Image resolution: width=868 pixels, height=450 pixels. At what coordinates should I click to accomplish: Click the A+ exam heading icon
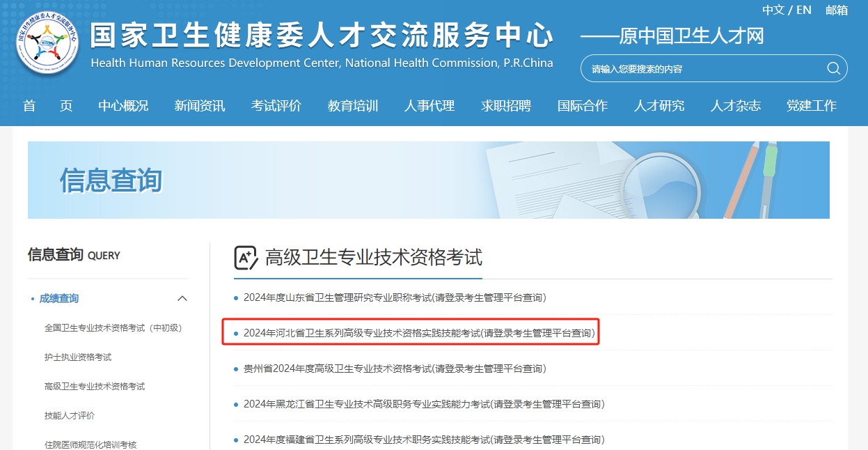246,258
